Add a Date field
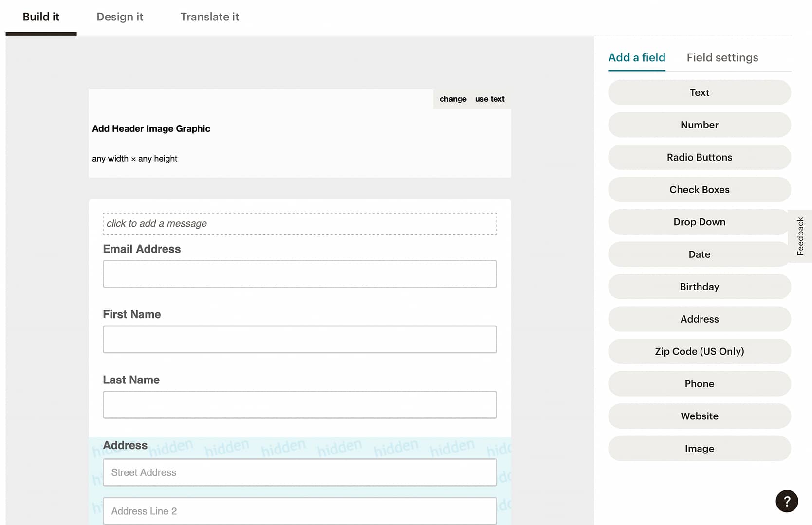The image size is (812, 525). point(700,254)
